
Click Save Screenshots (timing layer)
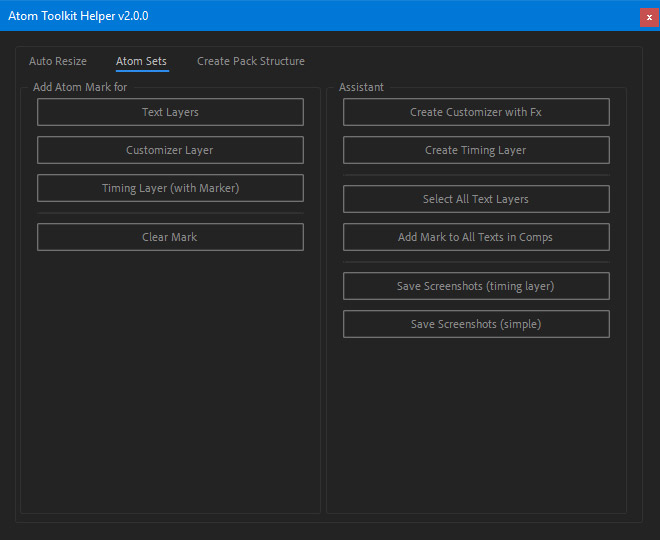click(476, 286)
